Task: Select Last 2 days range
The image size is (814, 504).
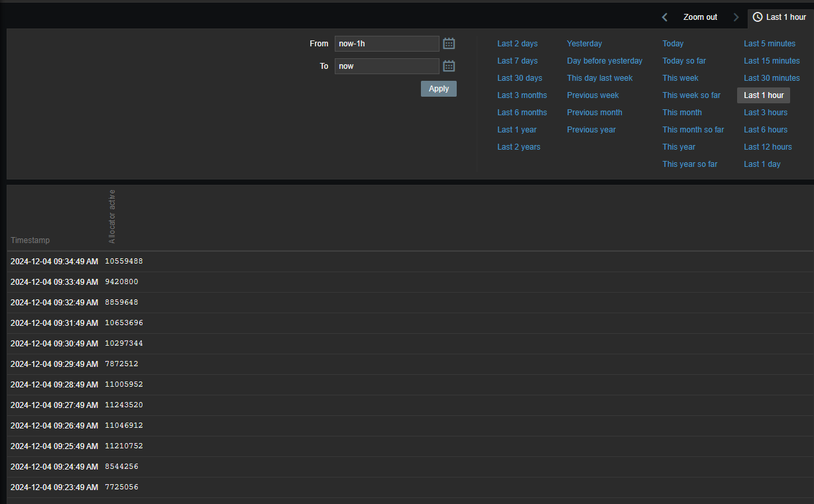Action: (x=518, y=44)
